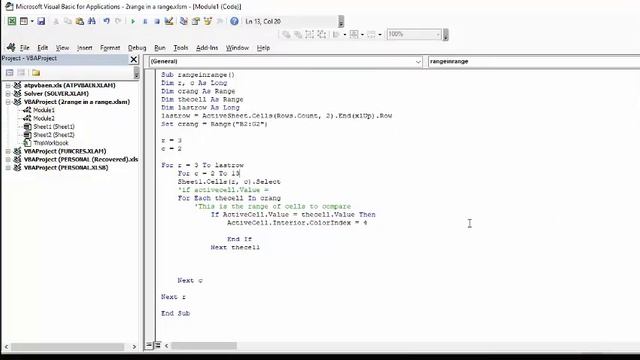Image resolution: width=640 pixels, height=360 pixels.
Task: Click the Undo arrow icon
Action: click(x=107, y=21)
